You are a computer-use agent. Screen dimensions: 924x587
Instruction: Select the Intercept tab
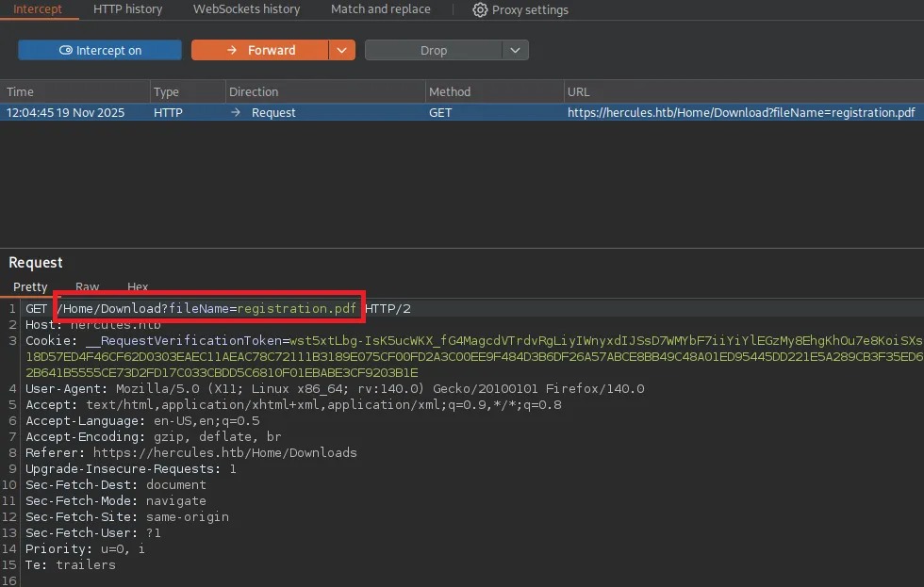point(38,9)
